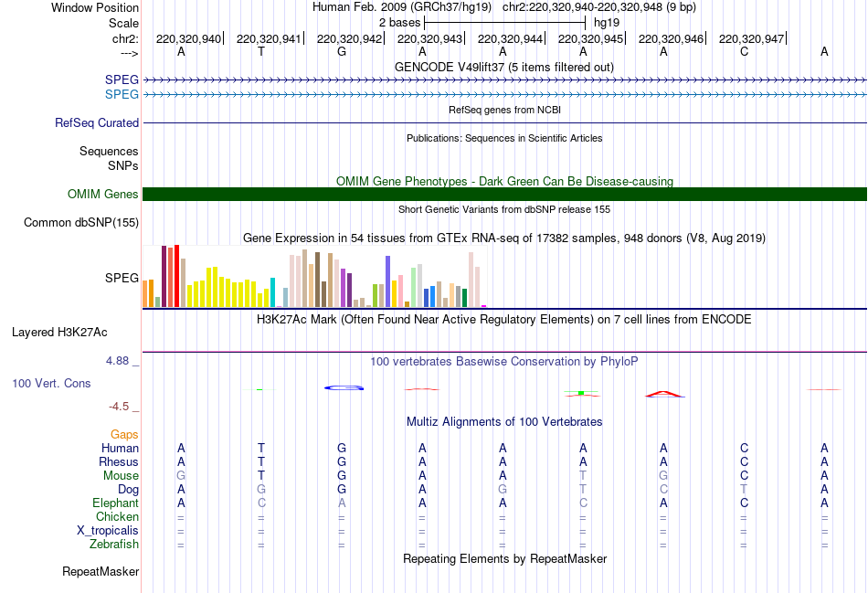Click the cyan bar in GTEx chart
The width and height of the screenshot is (868, 593).
click(x=272, y=292)
